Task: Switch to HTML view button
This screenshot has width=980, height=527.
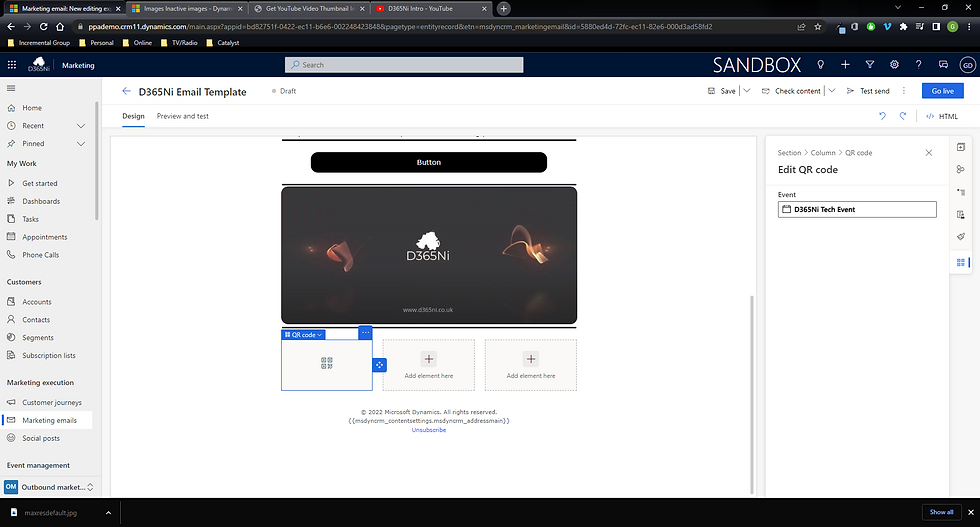Action: point(942,116)
